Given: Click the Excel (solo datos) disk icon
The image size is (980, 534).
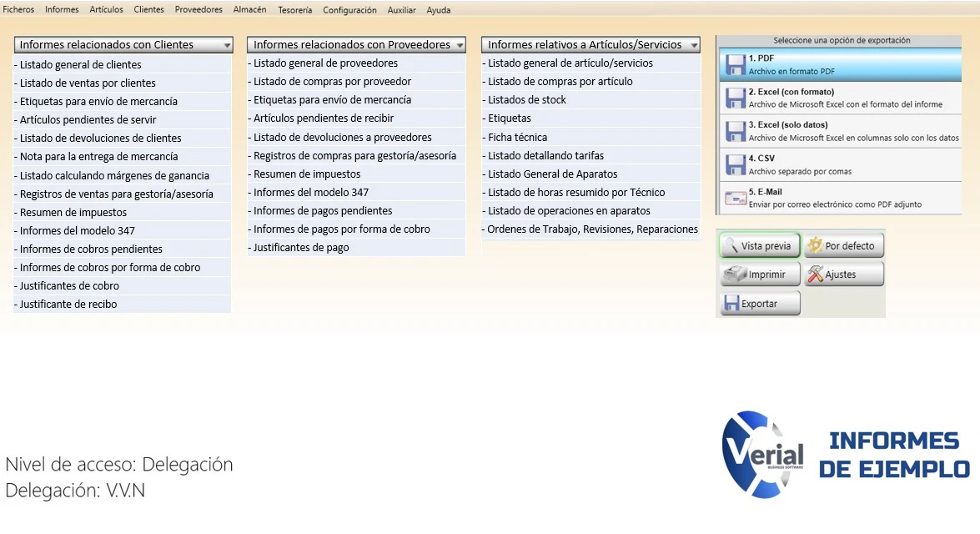Looking at the screenshot, I should click(x=735, y=131).
